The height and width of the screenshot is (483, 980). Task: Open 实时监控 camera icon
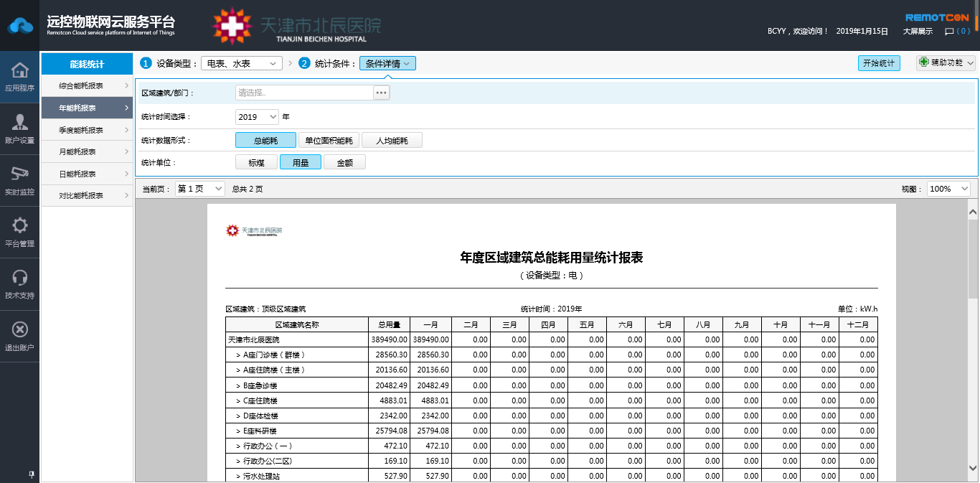pos(20,174)
